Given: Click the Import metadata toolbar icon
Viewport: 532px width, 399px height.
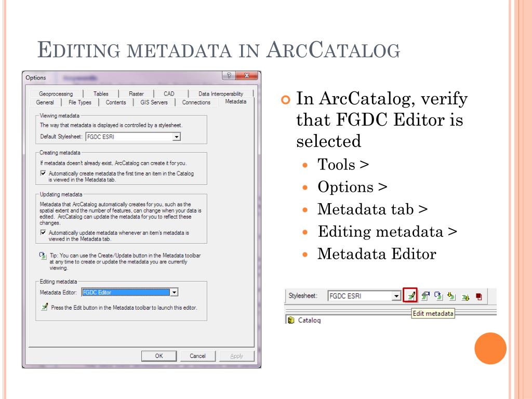Looking at the screenshot, I should [x=451, y=296].
